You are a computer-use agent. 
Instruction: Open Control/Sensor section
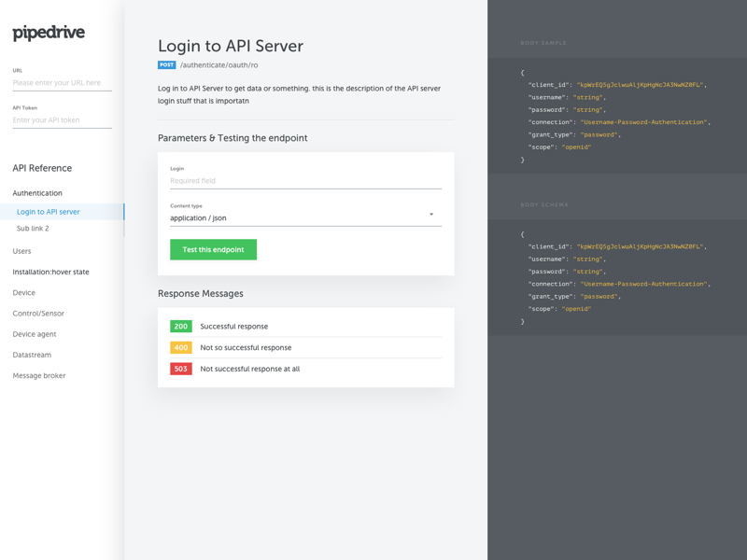pyautogui.click(x=38, y=314)
